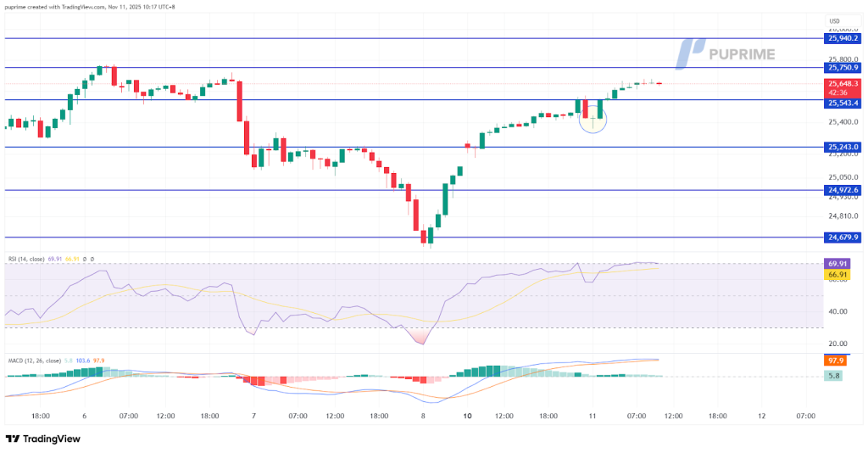Click the PUPRIME watermark logo

(x=726, y=53)
